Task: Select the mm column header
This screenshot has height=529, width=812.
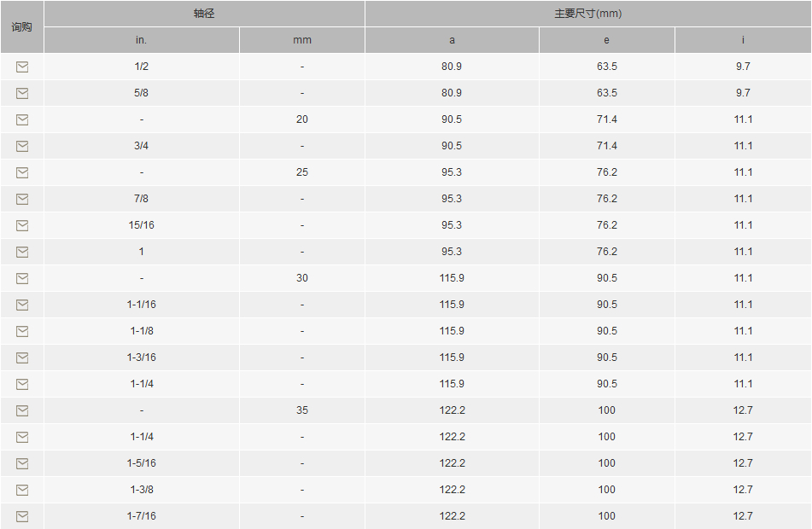Action: (302, 40)
